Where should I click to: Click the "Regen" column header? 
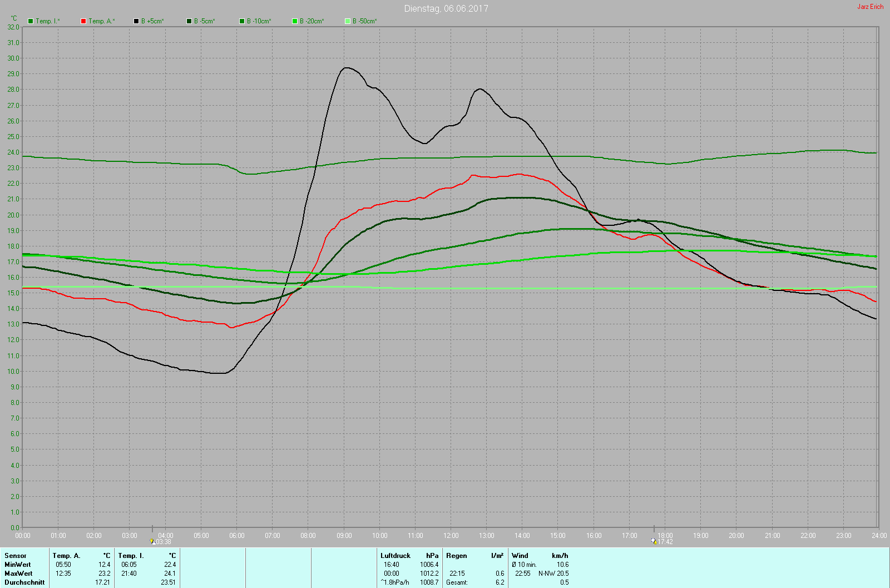pos(457,556)
